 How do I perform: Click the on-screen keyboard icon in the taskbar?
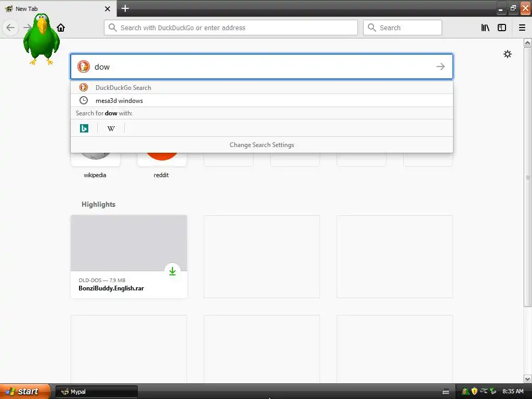pos(446,392)
